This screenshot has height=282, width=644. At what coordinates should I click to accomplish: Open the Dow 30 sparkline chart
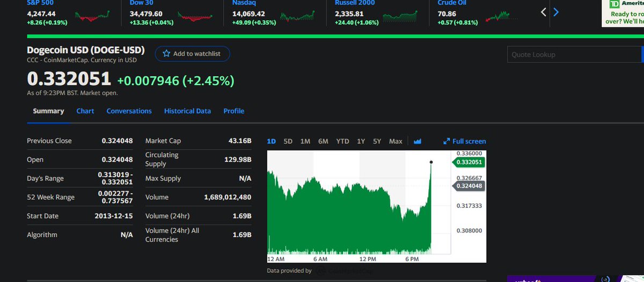[x=195, y=16]
